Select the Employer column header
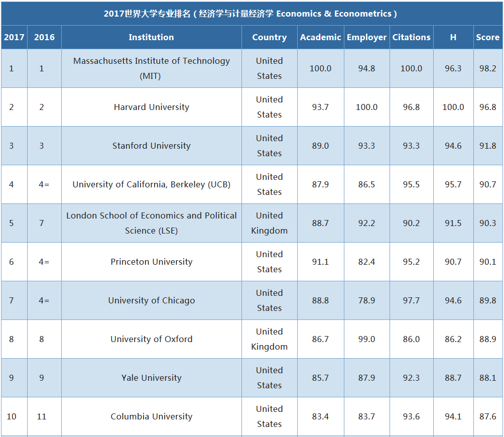 (x=367, y=37)
